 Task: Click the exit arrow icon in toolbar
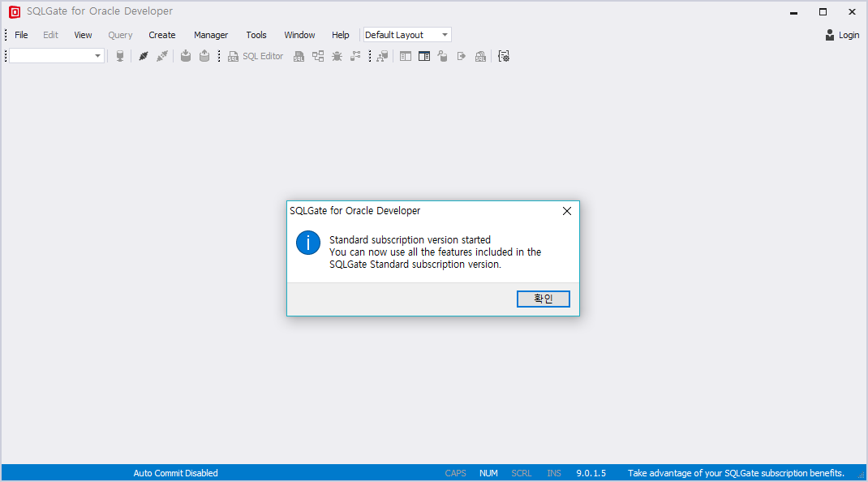[x=461, y=56]
